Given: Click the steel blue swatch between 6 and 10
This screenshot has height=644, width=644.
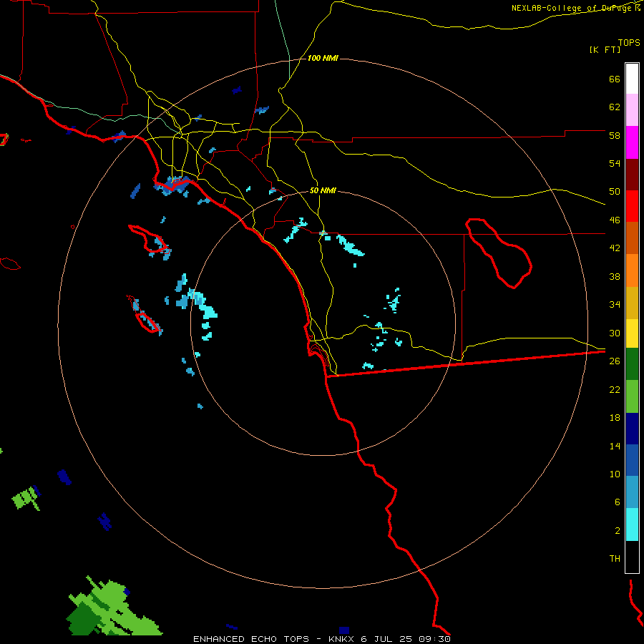Looking at the screenshot, I should pos(632,492).
